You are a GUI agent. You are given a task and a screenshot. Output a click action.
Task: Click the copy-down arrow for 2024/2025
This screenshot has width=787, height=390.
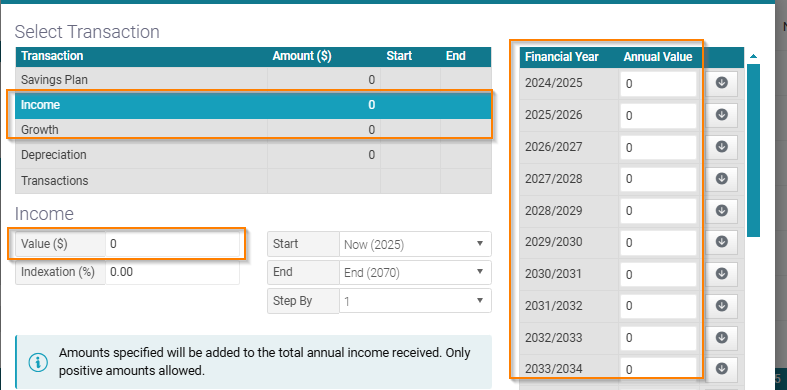click(722, 84)
